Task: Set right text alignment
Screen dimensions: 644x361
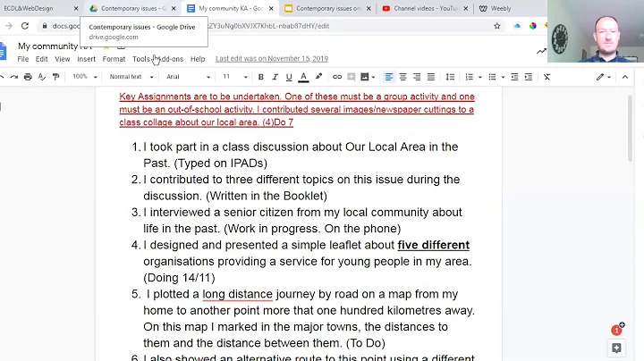Action: tap(417, 77)
